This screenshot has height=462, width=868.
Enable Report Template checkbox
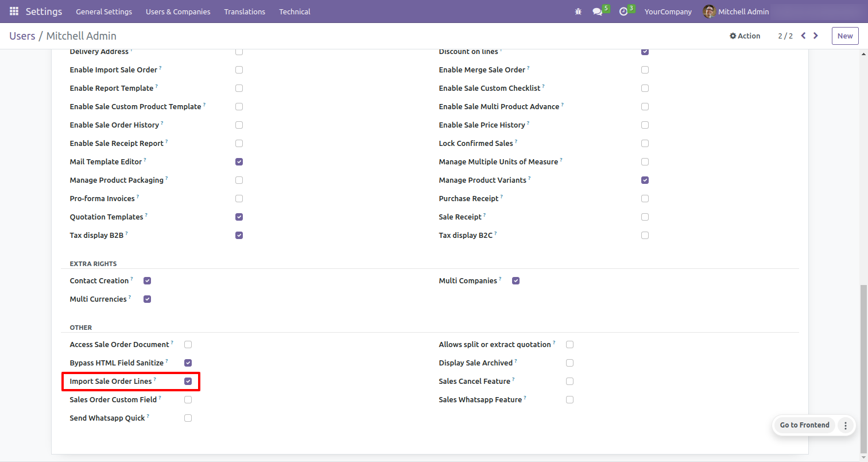239,88
